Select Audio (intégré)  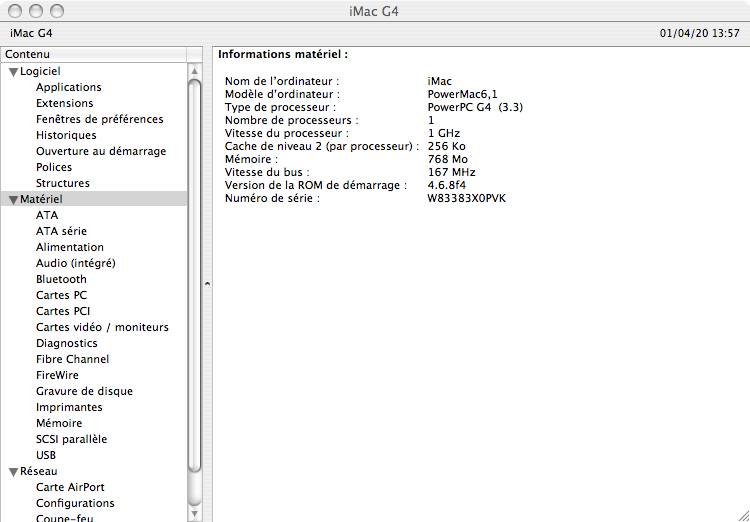pos(76,263)
